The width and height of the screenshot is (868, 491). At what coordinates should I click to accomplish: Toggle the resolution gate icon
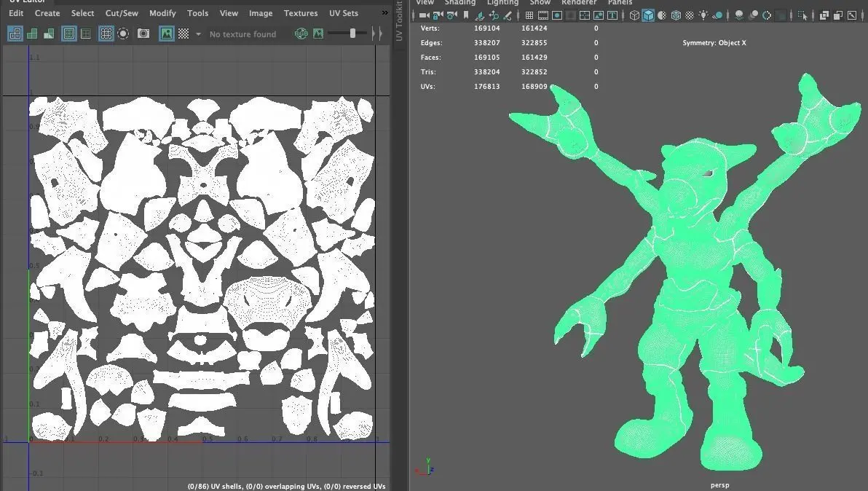pos(558,15)
